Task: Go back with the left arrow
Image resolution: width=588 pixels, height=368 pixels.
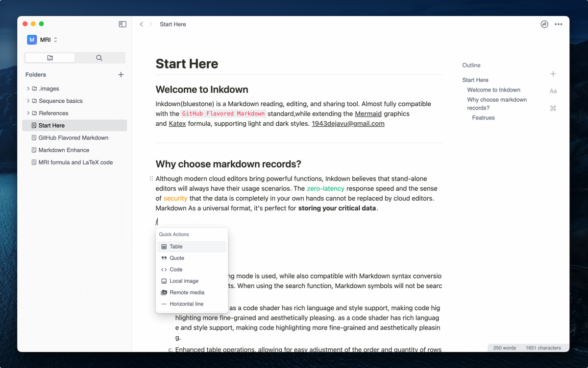Action: (141, 24)
